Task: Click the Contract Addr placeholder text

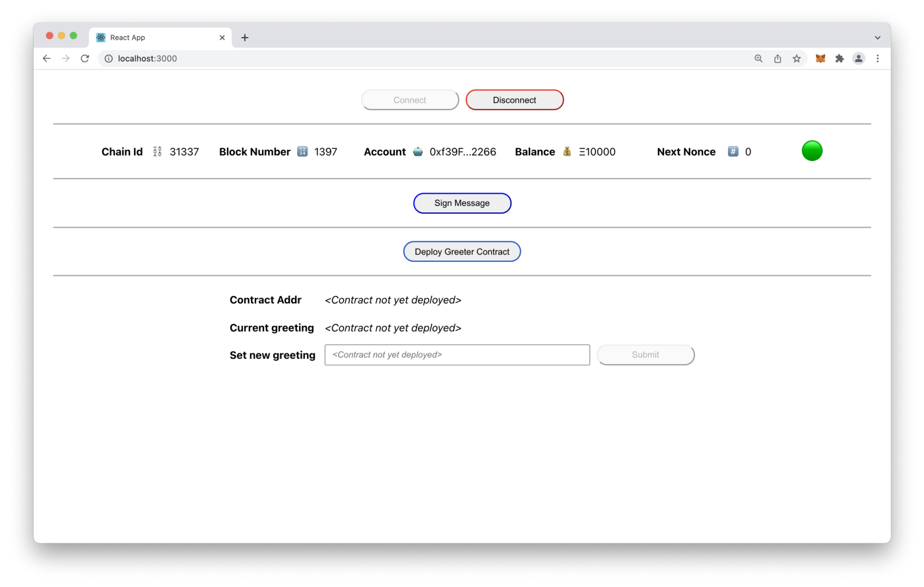Action: pyautogui.click(x=393, y=300)
